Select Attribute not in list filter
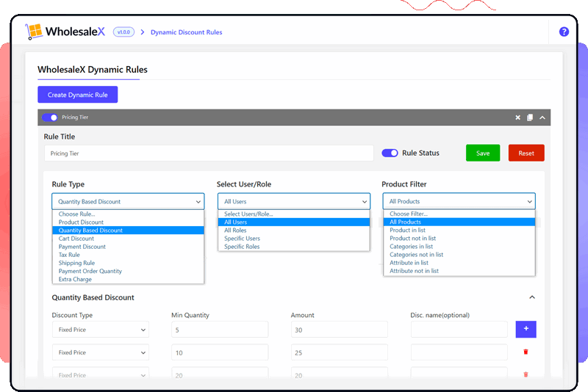Screen dimensions: 588x392 click(459, 271)
